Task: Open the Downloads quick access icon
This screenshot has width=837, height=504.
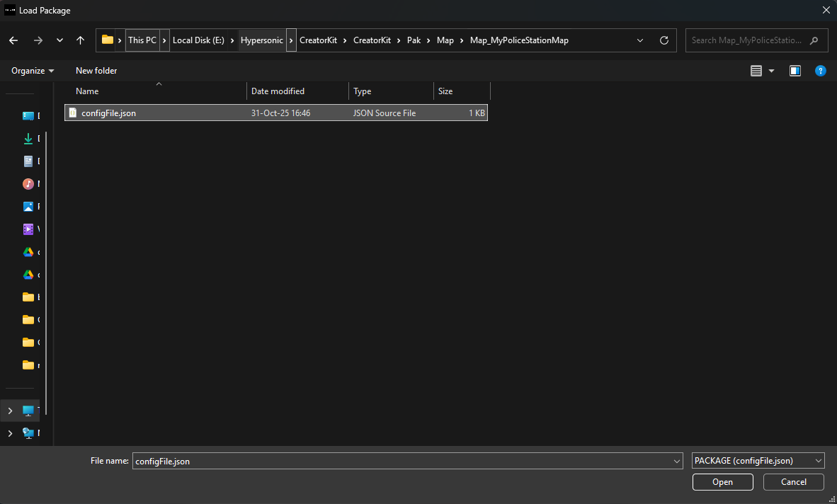Action: pos(28,139)
